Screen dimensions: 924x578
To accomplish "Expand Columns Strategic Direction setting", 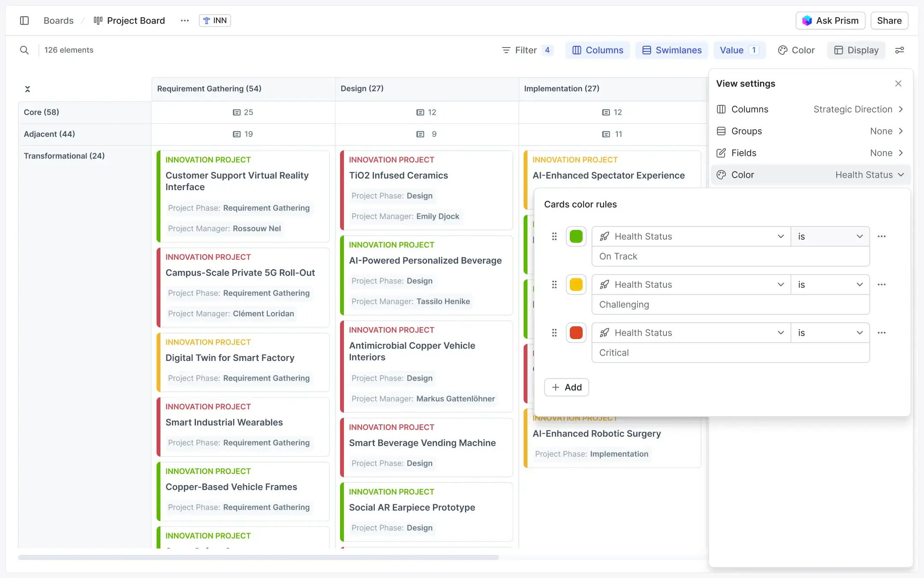I will click(x=810, y=109).
